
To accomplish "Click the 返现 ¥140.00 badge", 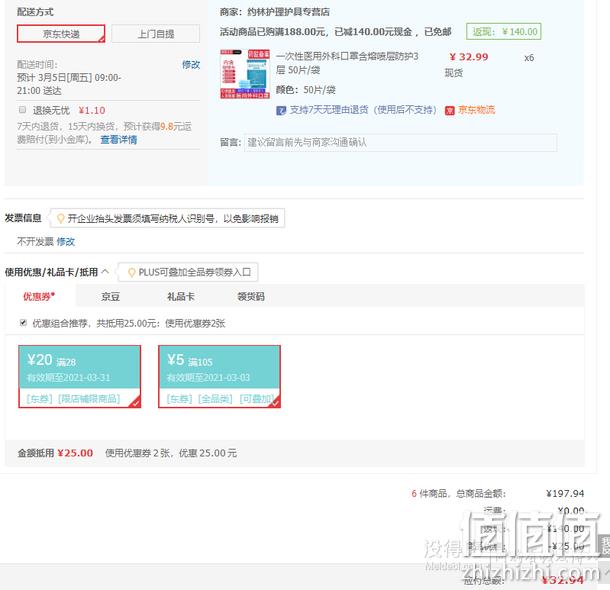I will 504,32.
